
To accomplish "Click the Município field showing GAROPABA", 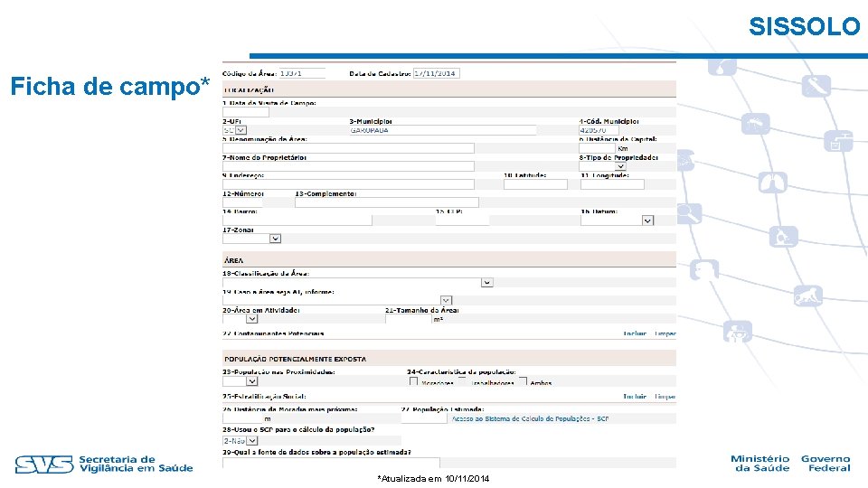I will [x=443, y=130].
